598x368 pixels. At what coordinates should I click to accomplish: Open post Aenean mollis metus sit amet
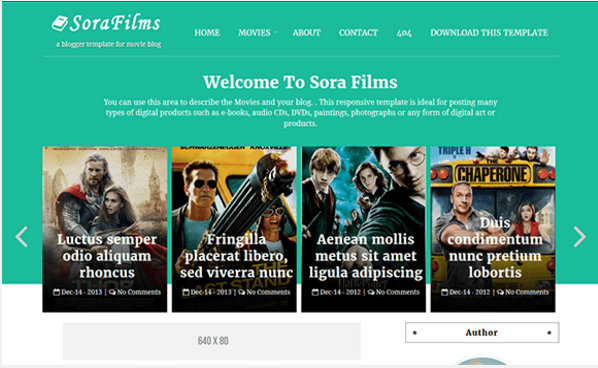tap(365, 256)
